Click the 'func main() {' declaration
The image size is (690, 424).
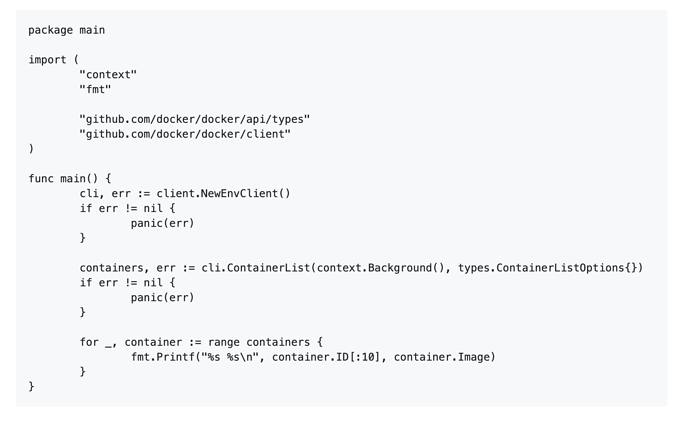click(70, 179)
